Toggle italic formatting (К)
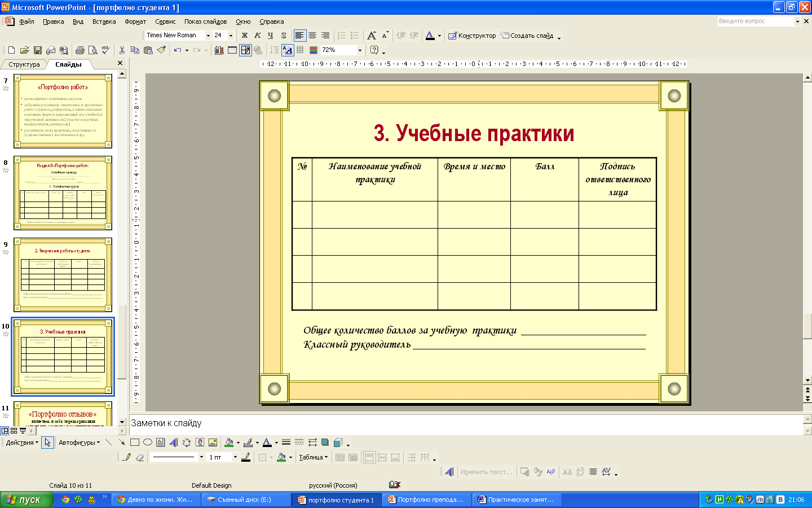Viewport: 812px width, 508px height. pos(258,36)
